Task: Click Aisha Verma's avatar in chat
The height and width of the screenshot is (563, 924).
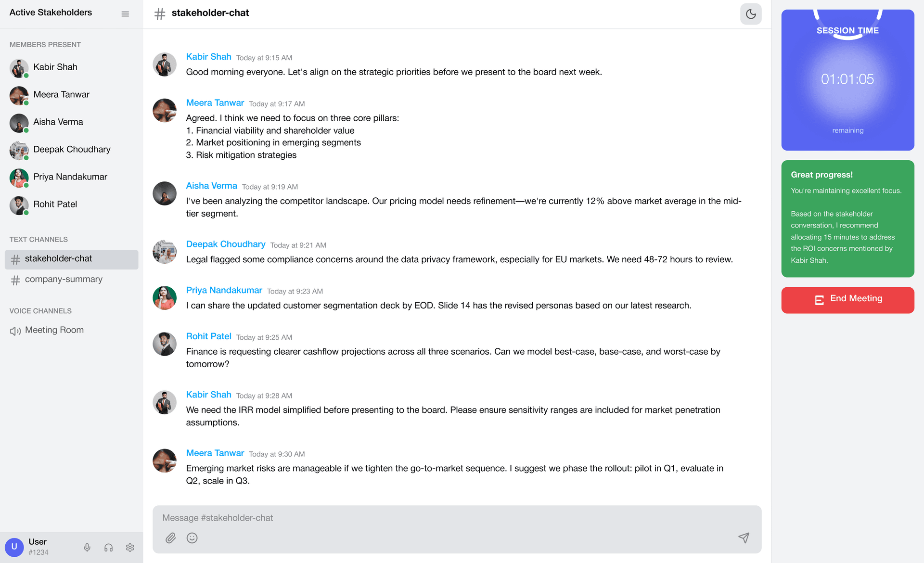Action: [x=165, y=193]
